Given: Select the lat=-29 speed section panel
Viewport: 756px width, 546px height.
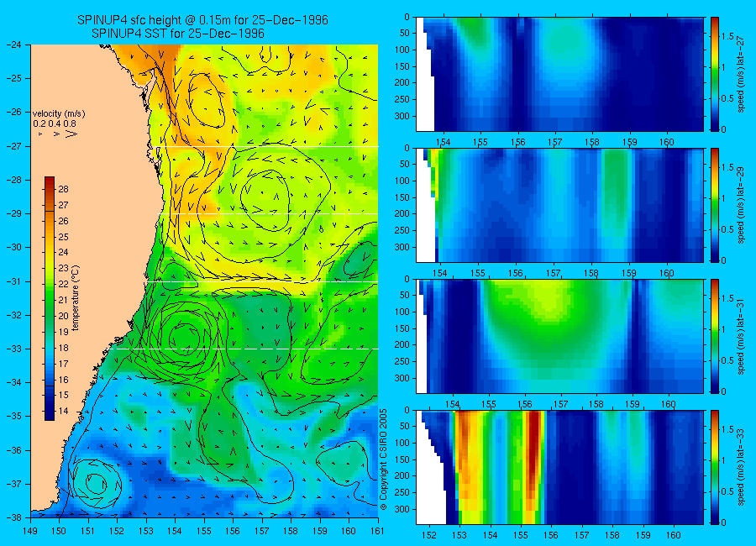Looking at the screenshot, I should [559, 205].
